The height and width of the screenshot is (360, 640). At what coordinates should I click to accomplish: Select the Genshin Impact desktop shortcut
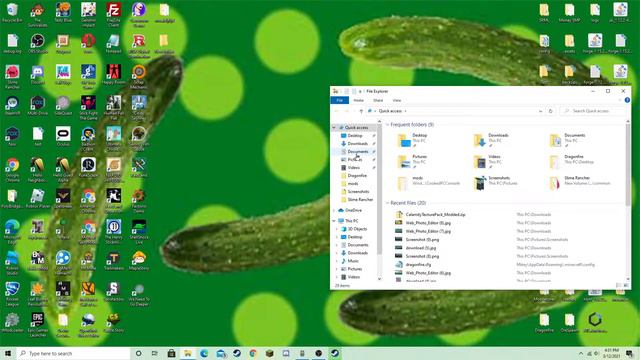pos(88,14)
